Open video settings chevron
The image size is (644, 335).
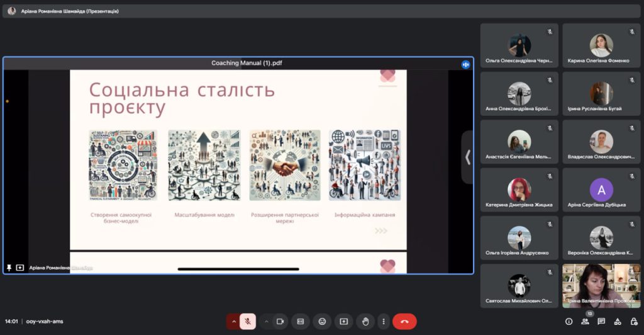266,321
